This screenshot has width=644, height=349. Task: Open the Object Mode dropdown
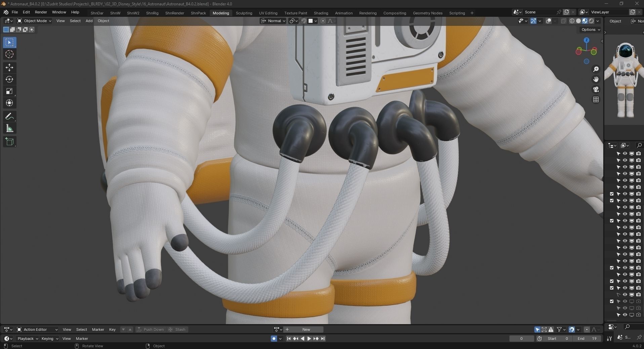(34, 21)
